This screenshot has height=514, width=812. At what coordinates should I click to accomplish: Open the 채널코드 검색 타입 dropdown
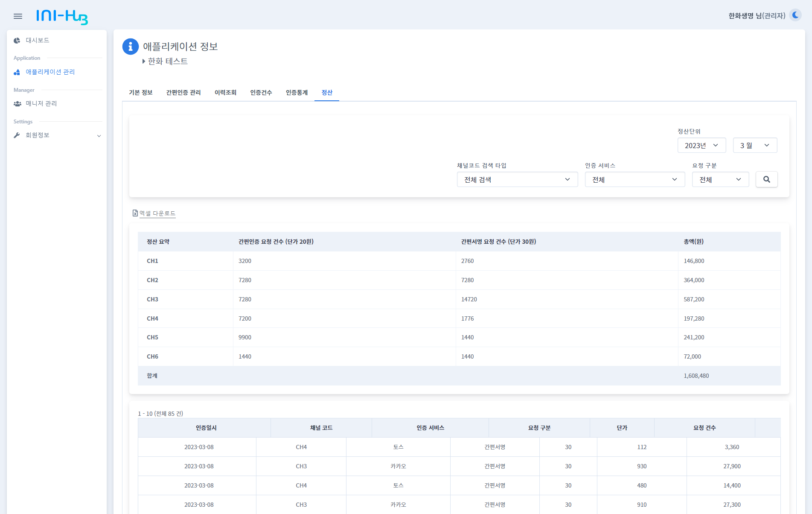[x=517, y=179]
